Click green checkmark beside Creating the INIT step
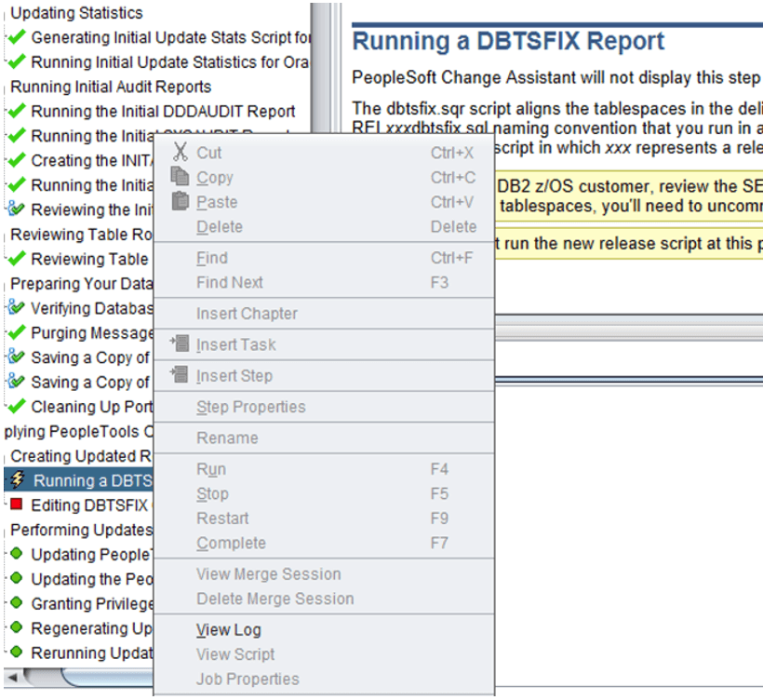 (x=17, y=160)
